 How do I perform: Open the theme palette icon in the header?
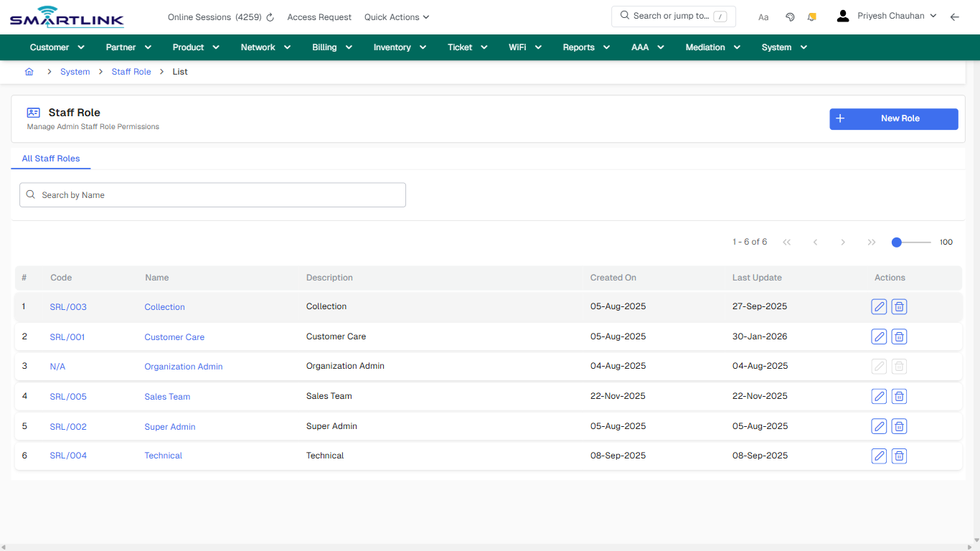click(x=790, y=16)
